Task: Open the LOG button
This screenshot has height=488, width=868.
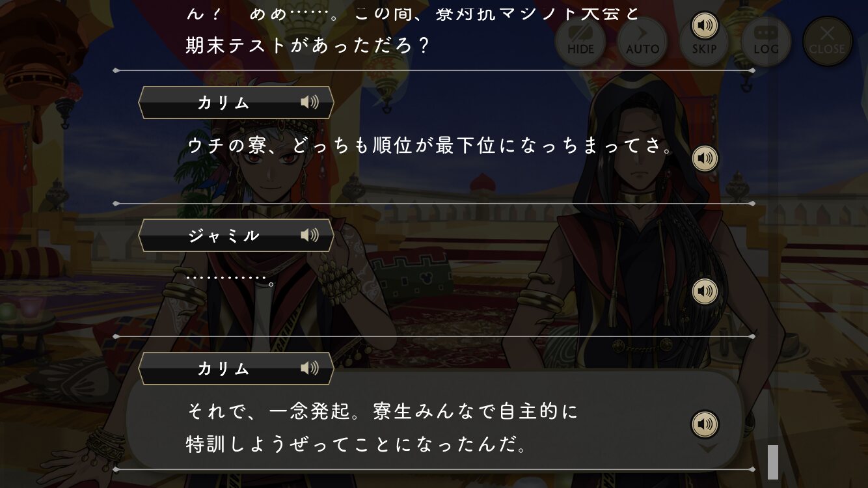Action: (x=766, y=41)
